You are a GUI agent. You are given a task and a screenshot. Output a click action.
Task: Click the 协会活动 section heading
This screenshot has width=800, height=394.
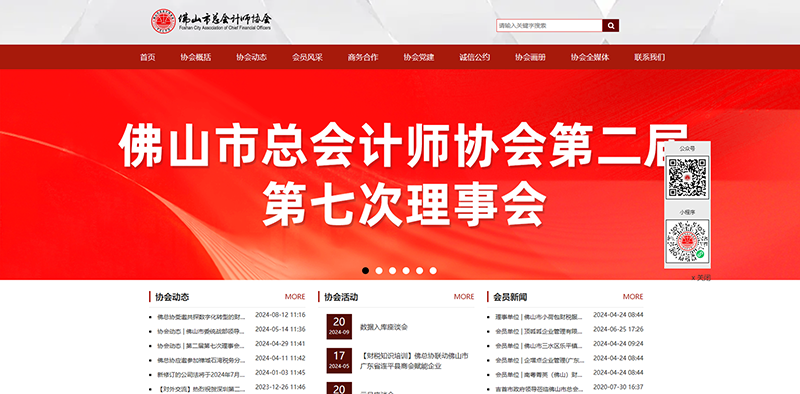tap(341, 297)
